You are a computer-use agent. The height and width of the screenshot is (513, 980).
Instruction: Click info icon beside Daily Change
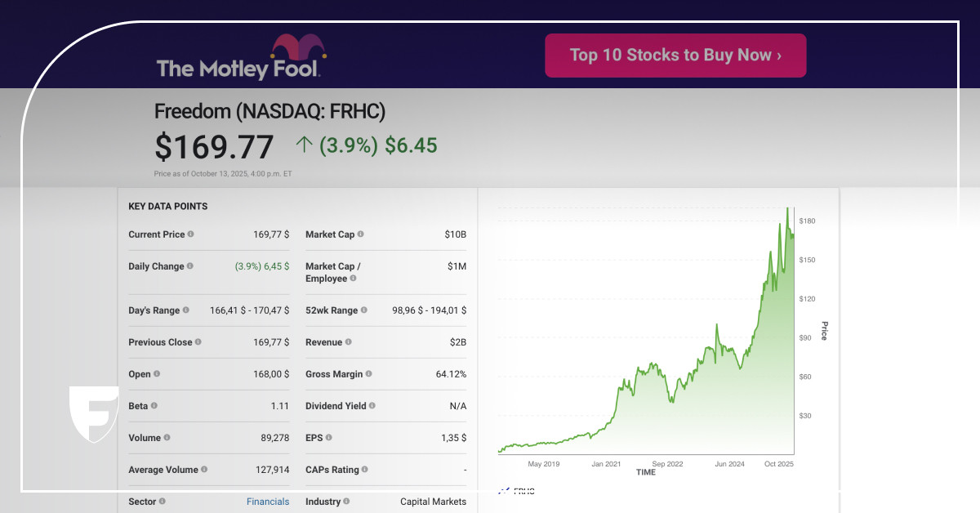click(x=190, y=266)
